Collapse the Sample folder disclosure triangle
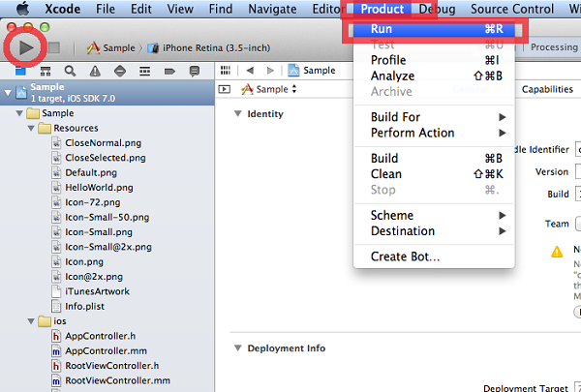The width and height of the screenshot is (581, 392). 19,113
